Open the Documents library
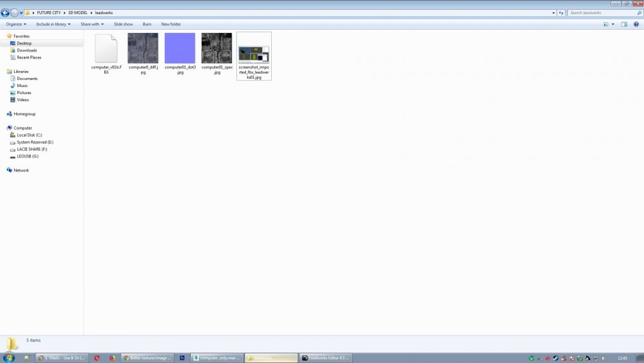The image size is (644, 363). click(x=27, y=79)
